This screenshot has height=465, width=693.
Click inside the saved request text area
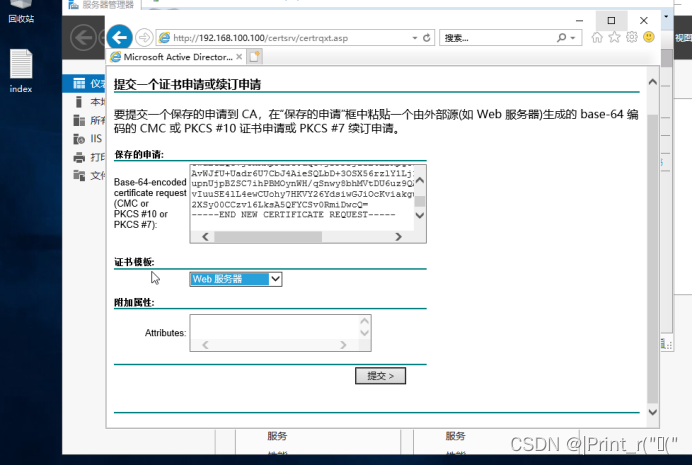point(302,197)
